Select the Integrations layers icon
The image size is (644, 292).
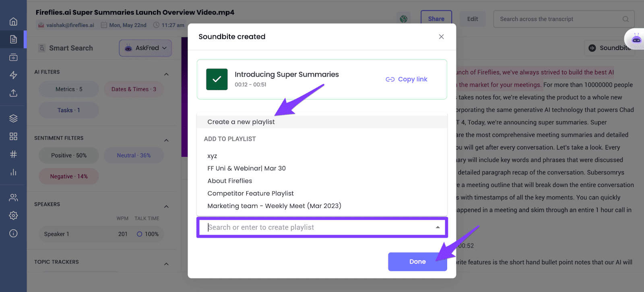pyautogui.click(x=13, y=118)
